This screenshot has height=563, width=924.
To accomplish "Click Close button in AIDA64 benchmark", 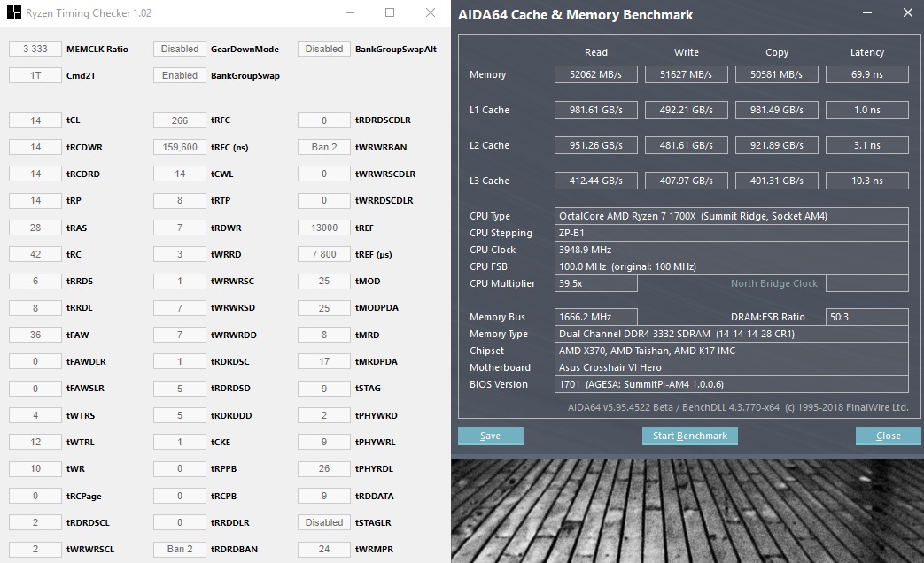I will click(888, 436).
